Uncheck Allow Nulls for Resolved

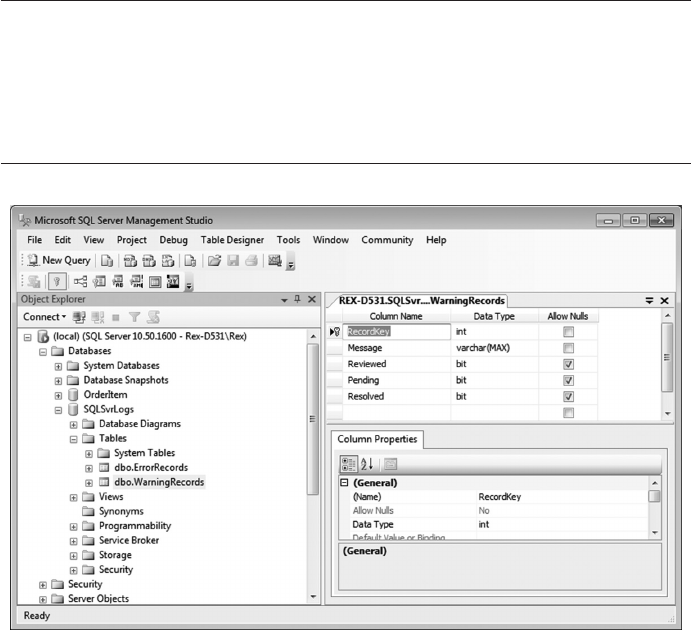[x=568, y=397]
